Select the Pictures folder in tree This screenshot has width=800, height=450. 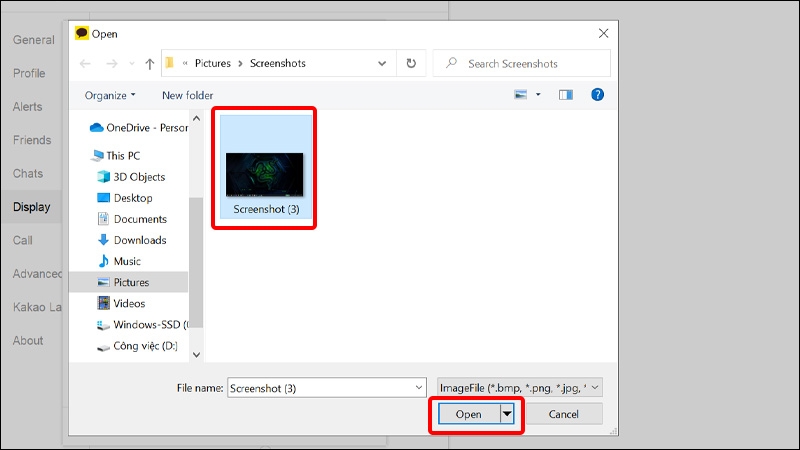point(129,282)
